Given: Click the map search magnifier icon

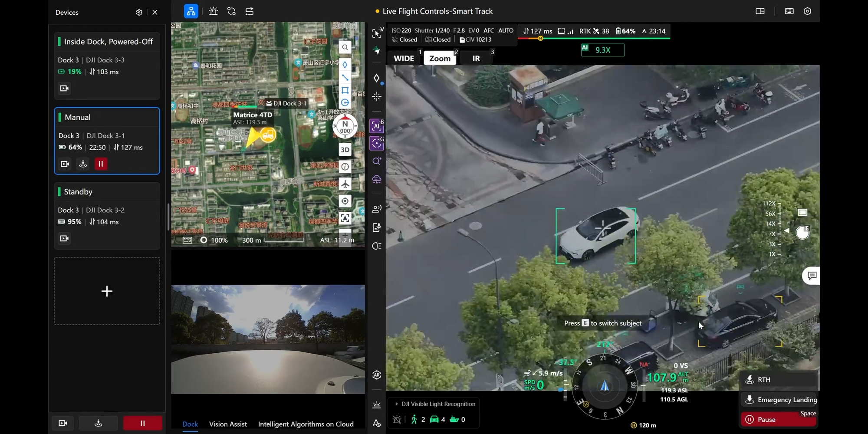Looking at the screenshot, I should pyautogui.click(x=345, y=47).
